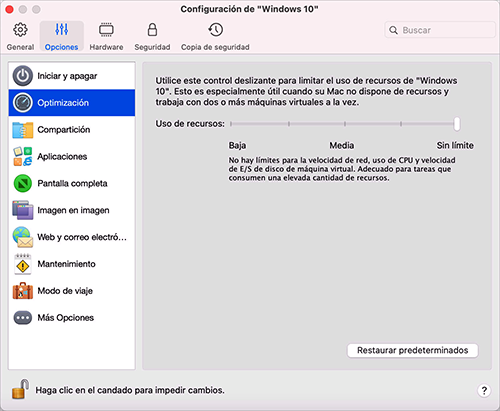The width and height of the screenshot is (500, 411).
Task: Click the Compartición folder icon
Action: pos(23,130)
